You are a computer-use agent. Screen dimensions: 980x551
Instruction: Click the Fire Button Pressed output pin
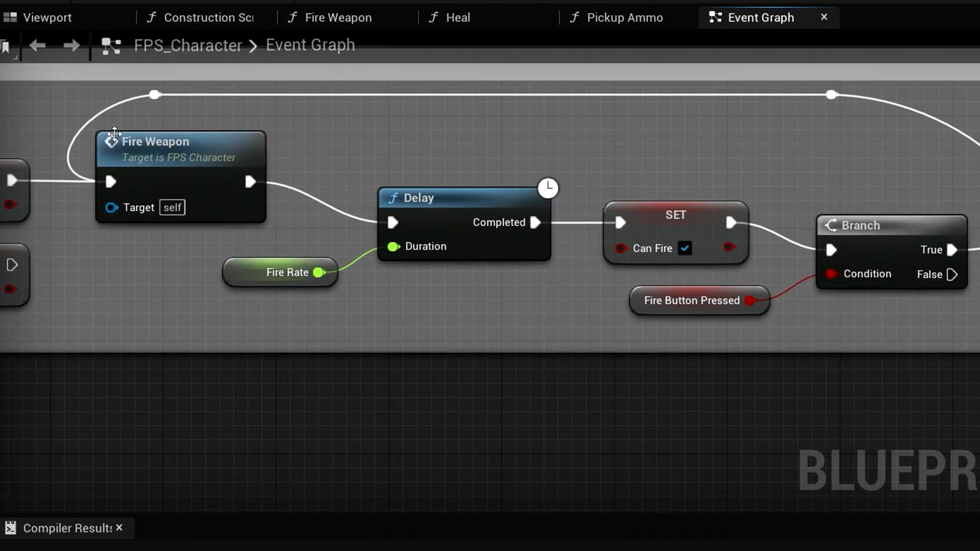[750, 300]
